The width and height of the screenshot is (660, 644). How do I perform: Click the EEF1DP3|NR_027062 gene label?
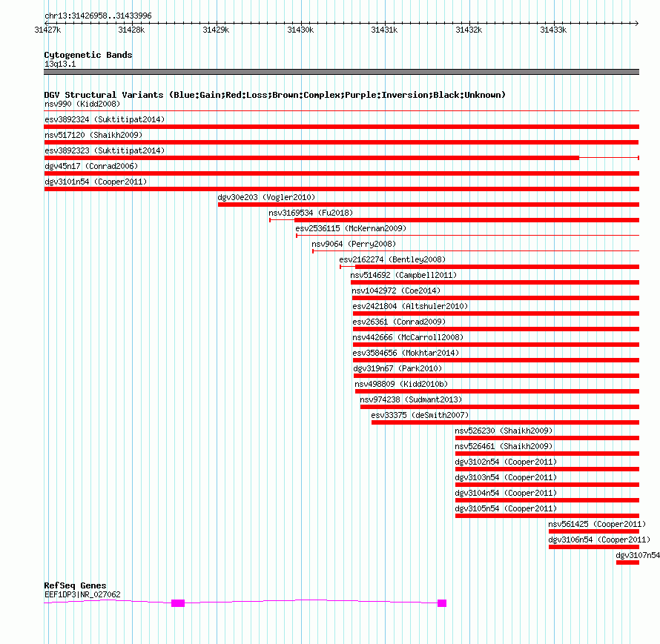click(82, 594)
